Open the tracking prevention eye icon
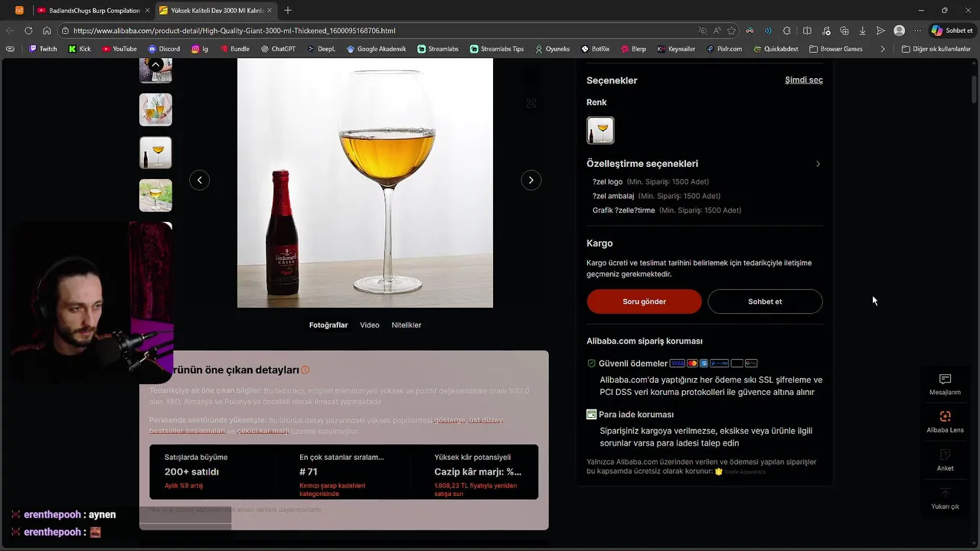 [x=702, y=31]
